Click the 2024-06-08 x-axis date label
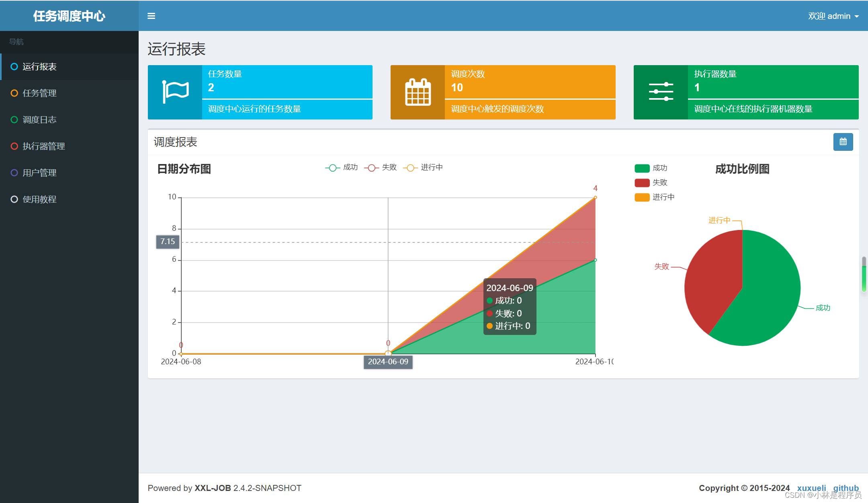868x503 pixels. click(x=181, y=361)
